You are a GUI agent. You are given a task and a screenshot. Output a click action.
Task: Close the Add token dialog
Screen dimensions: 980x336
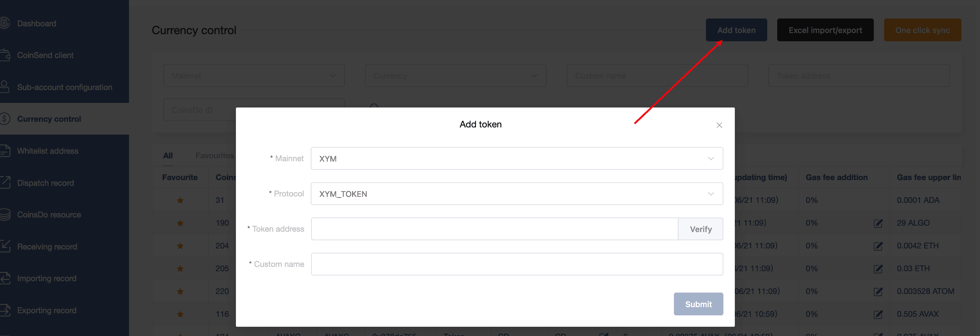tap(719, 125)
